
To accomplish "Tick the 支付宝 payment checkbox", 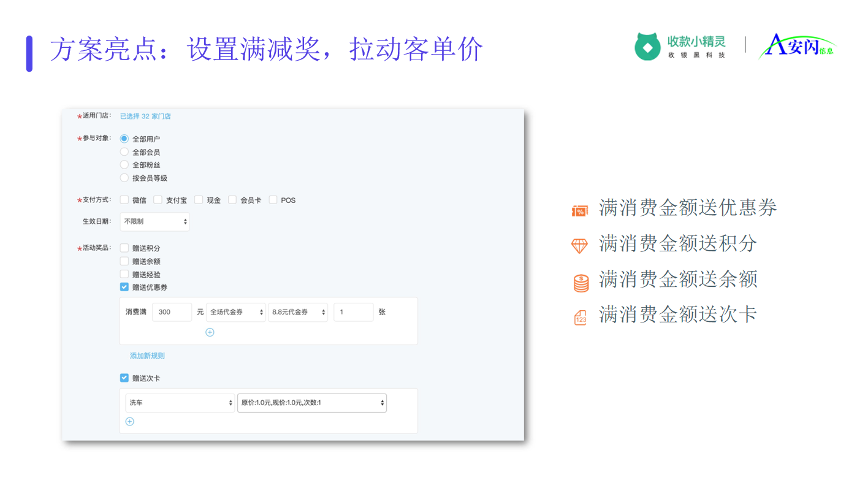I will click(x=158, y=200).
